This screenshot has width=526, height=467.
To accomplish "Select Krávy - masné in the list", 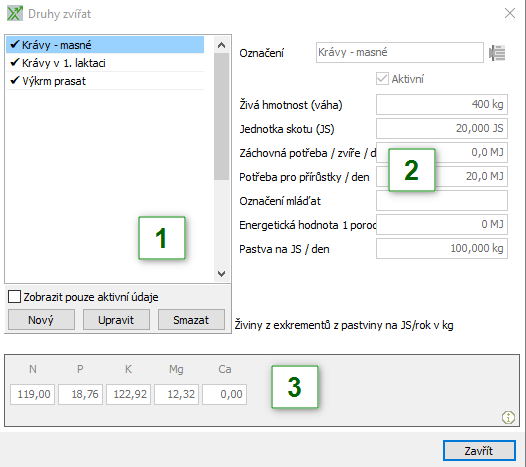I will pyautogui.click(x=105, y=45).
